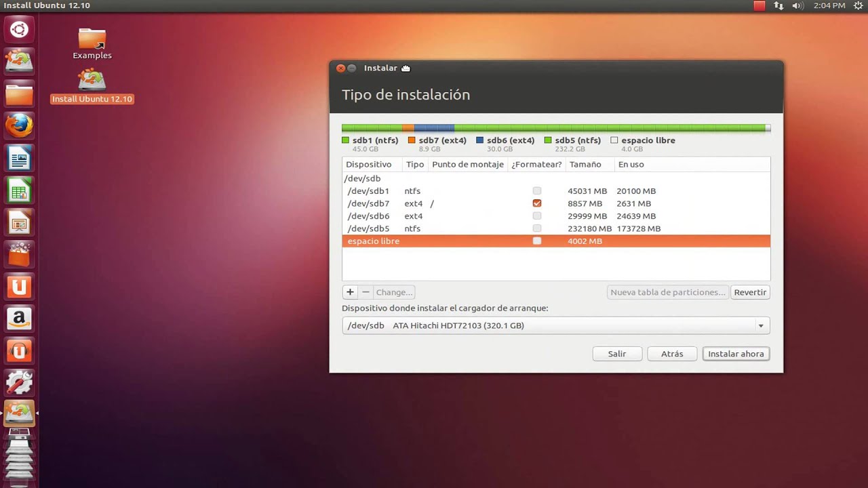Click the blue sdb6 segment in partition bar
The height and width of the screenshot is (488, 868).
tap(434, 127)
